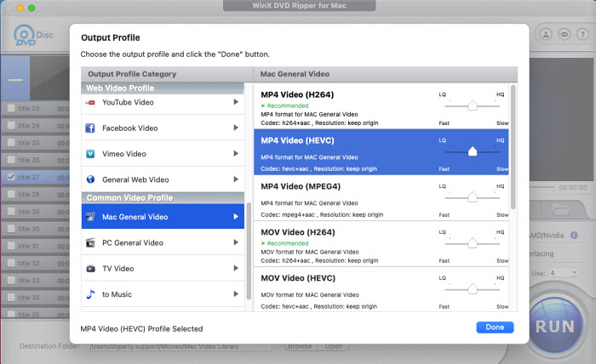Choose the MP4 Video (H264) profile
The width and height of the screenshot is (596, 364).
pyautogui.click(x=381, y=106)
